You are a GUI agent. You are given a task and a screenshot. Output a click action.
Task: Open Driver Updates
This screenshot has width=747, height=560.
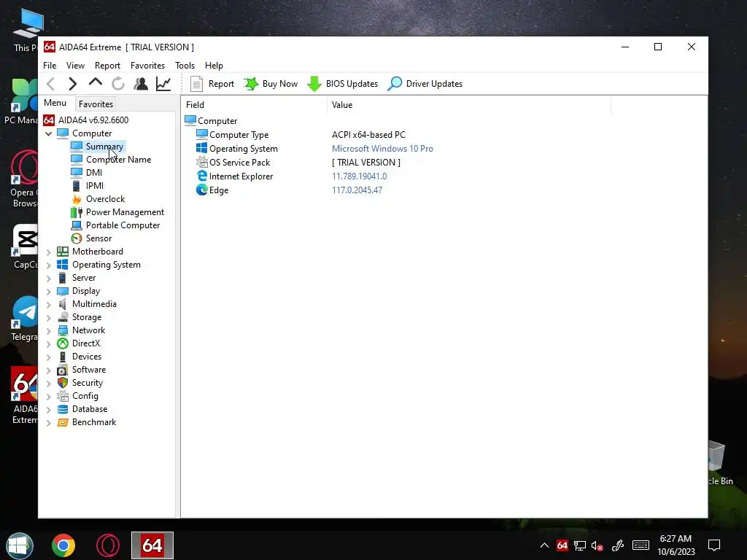coord(425,84)
